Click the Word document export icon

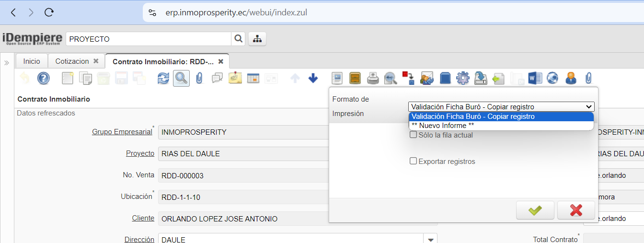click(534, 78)
